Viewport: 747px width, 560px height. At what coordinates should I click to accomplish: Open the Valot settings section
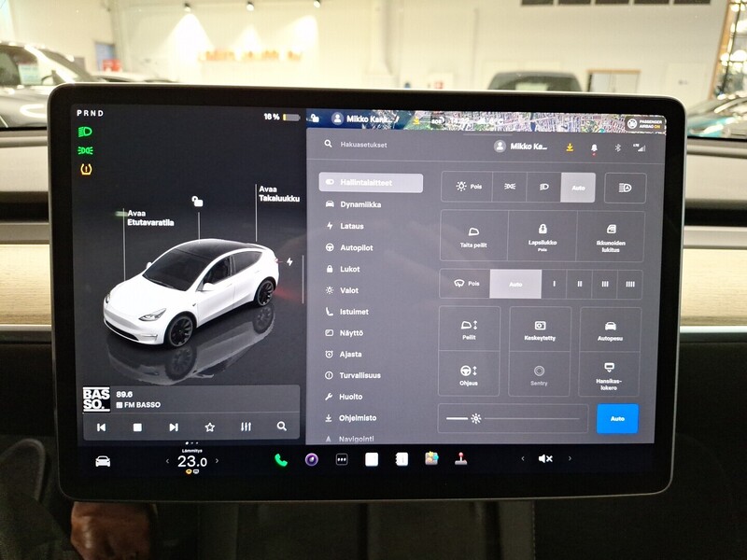click(353, 290)
